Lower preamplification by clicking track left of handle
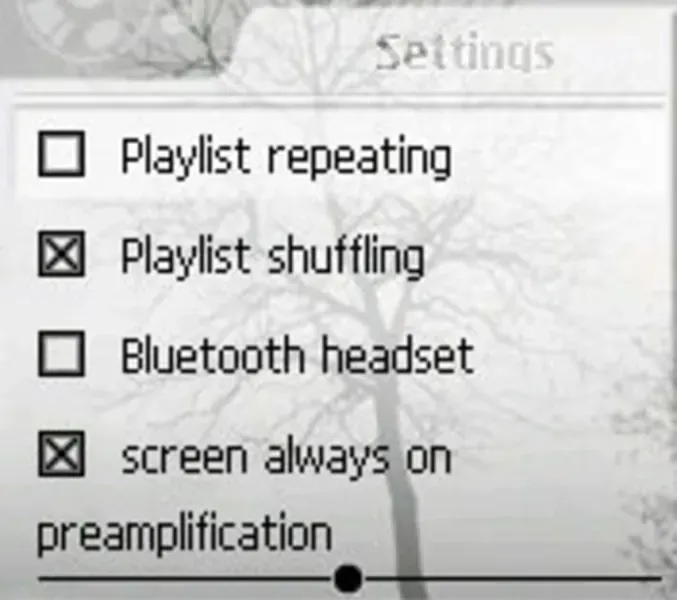 pyautogui.click(x=186, y=578)
